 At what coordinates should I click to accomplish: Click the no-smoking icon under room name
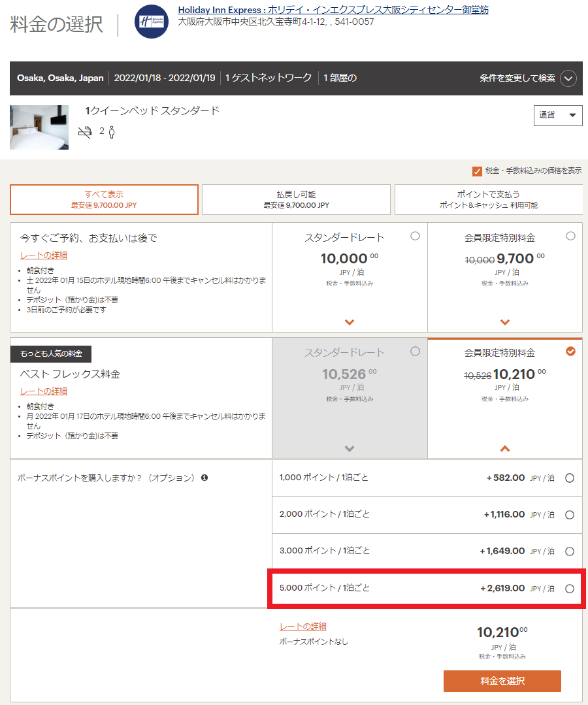point(85,132)
